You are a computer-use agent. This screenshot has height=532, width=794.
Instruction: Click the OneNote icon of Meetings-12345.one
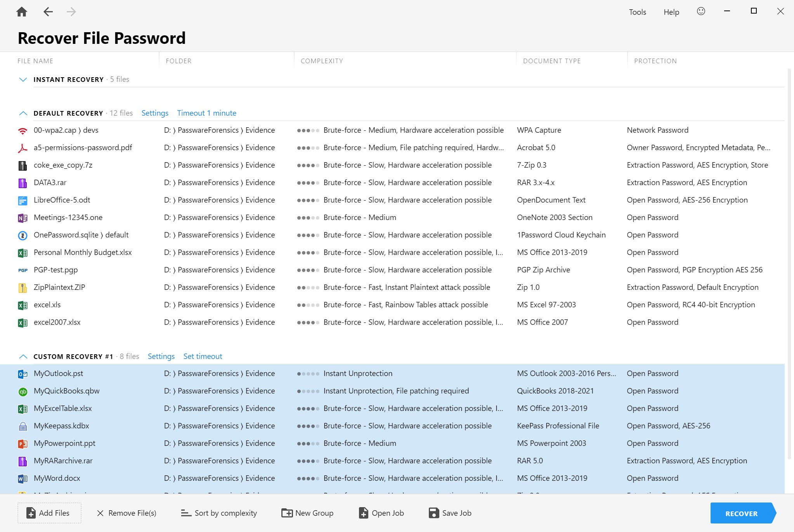click(23, 218)
